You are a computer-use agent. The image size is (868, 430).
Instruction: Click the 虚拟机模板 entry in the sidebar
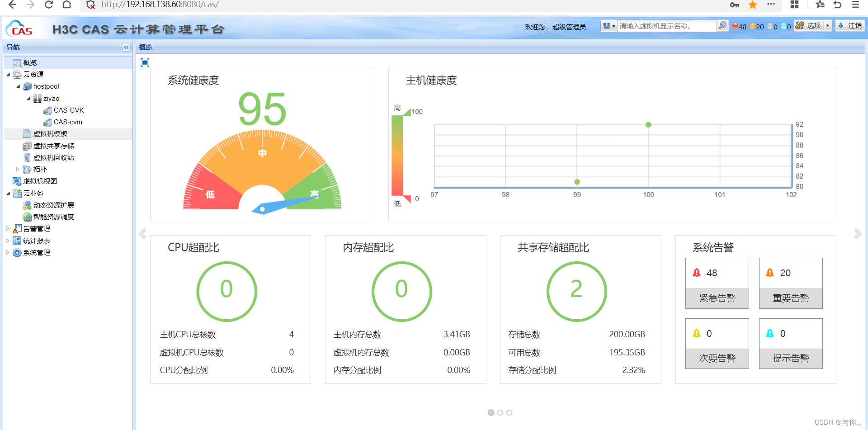(50, 134)
